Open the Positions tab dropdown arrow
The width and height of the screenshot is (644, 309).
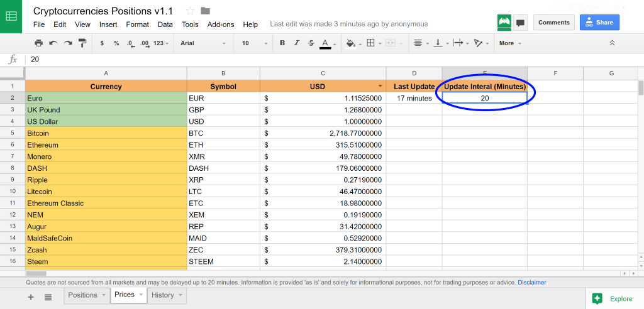(104, 295)
